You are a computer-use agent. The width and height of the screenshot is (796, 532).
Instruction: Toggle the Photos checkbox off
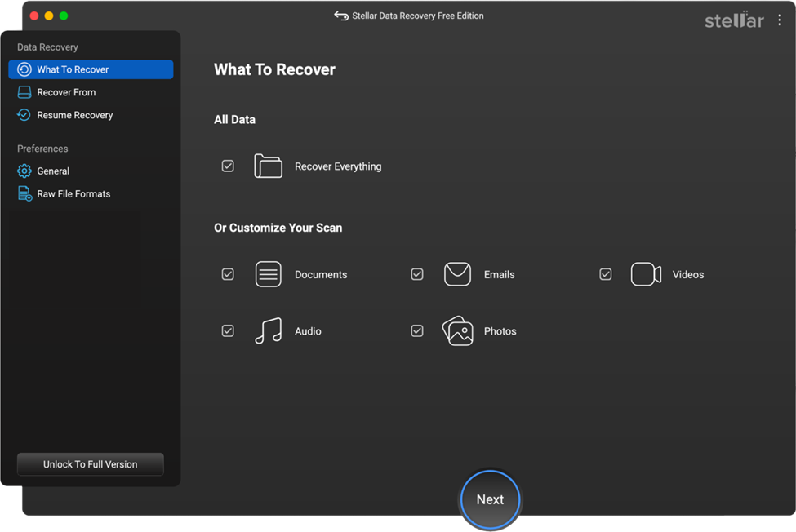click(417, 331)
